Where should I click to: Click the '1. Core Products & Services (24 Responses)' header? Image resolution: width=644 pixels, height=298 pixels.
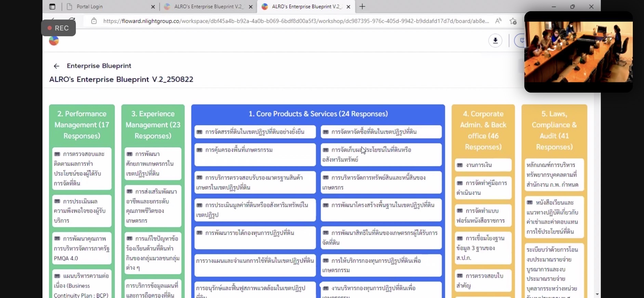318,114
